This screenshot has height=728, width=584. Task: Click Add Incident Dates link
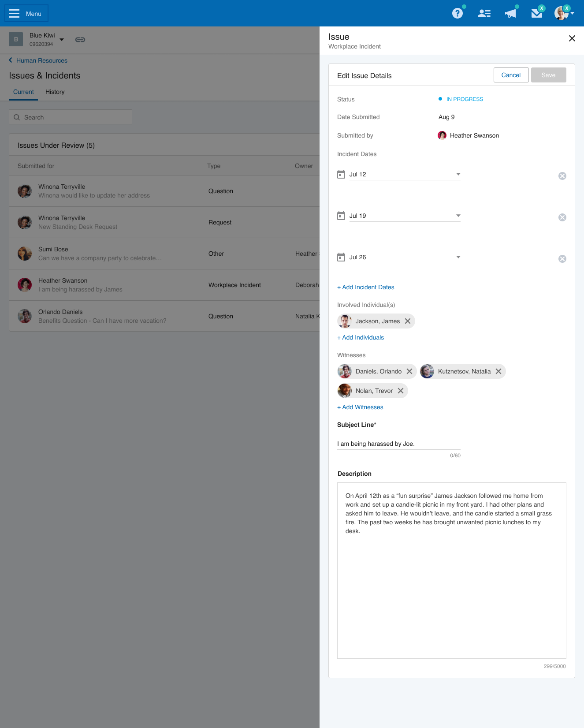pos(366,287)
